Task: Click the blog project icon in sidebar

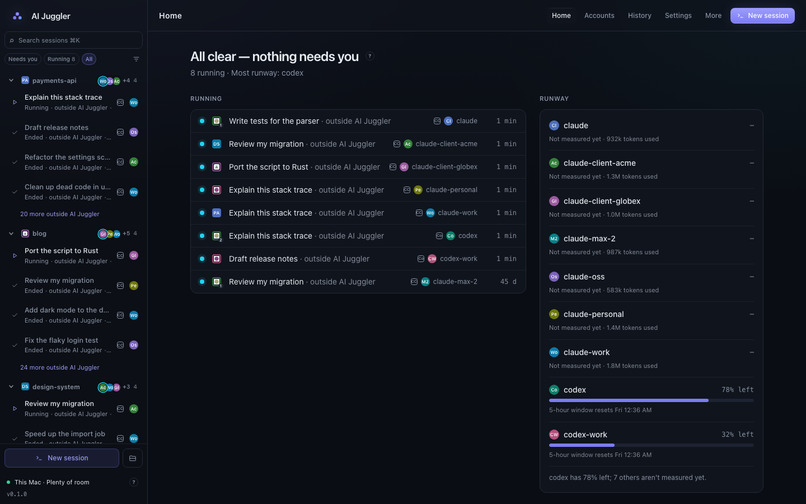Action: click(25, 233)
